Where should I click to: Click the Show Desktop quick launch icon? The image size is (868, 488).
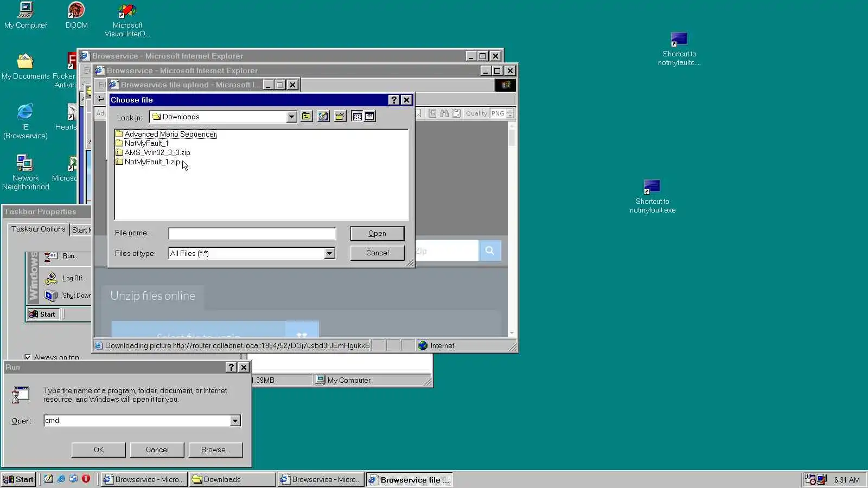(x=49, y=479)
